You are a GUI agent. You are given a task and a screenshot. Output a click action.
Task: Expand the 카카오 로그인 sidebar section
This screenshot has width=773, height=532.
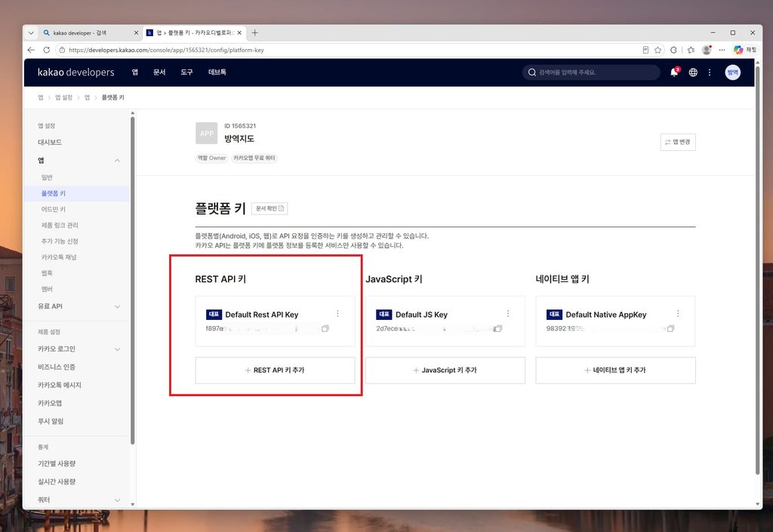[117, 349]
